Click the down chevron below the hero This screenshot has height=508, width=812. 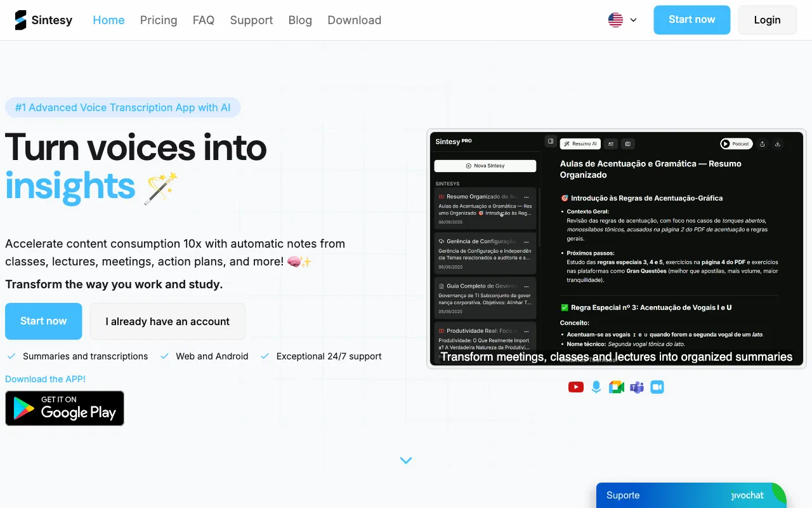pyautogui.click(x=406, y=460)
